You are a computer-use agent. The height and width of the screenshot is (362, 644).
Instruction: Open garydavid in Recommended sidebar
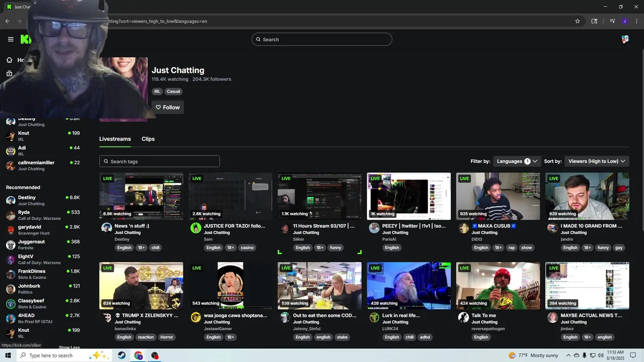click(x=42, y=230)
